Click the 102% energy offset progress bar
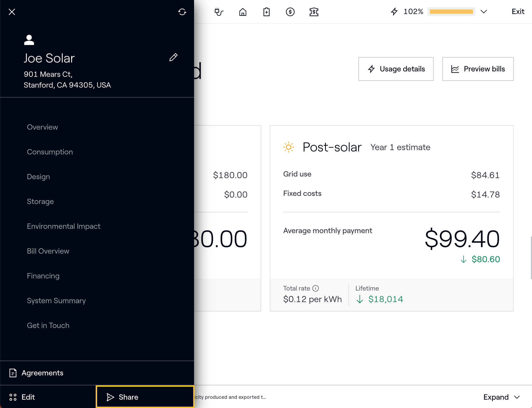The height and width of the screenshot is (408, 532). point(451,12)
